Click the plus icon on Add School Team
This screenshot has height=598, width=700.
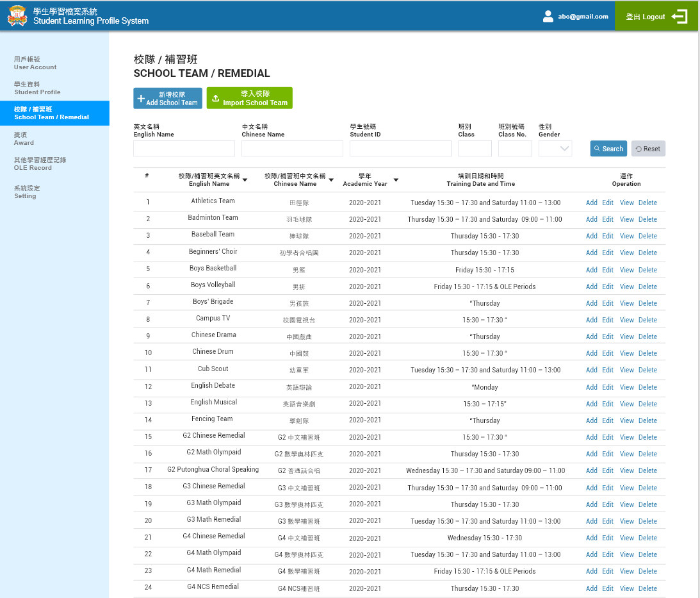tap(142, 99)
